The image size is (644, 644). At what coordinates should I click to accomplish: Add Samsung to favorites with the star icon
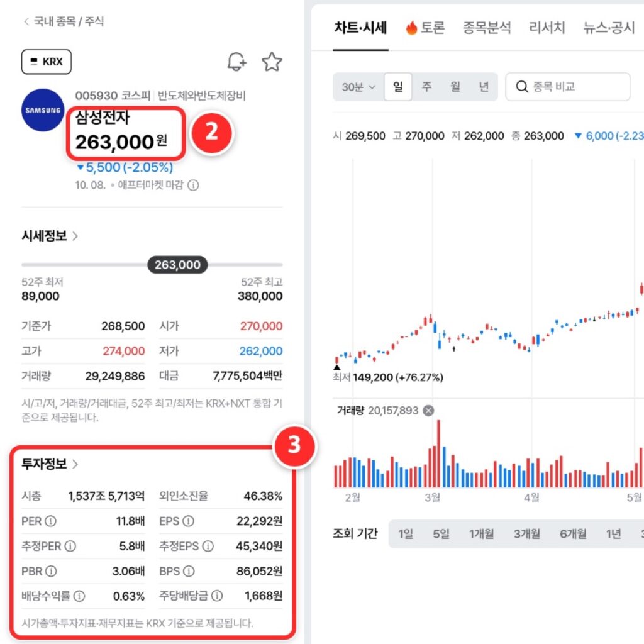pyautogui.click(x=272, y=62)
